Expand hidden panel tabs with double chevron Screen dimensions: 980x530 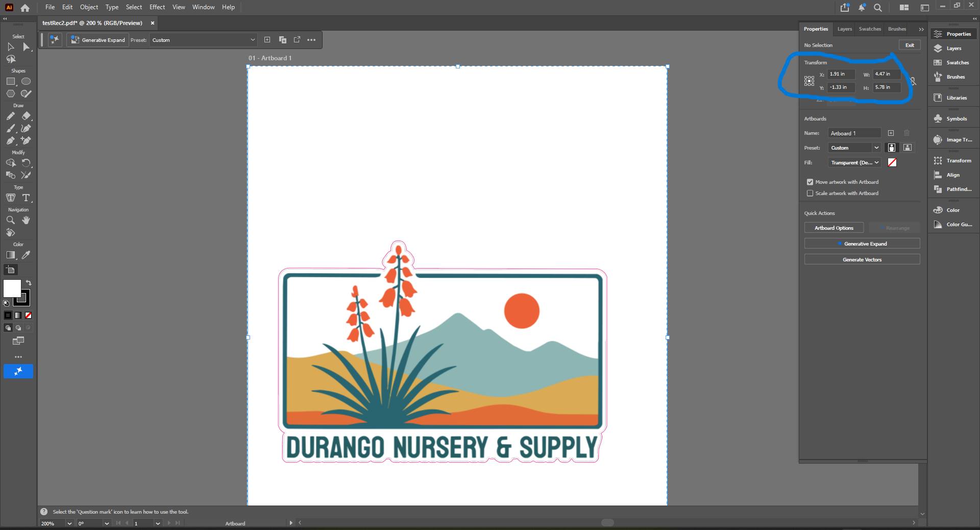[921, 29]
